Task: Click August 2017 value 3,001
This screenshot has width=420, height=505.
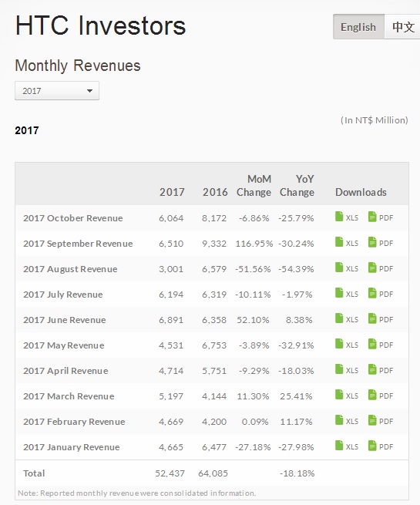Action: (x=171, y=269)
